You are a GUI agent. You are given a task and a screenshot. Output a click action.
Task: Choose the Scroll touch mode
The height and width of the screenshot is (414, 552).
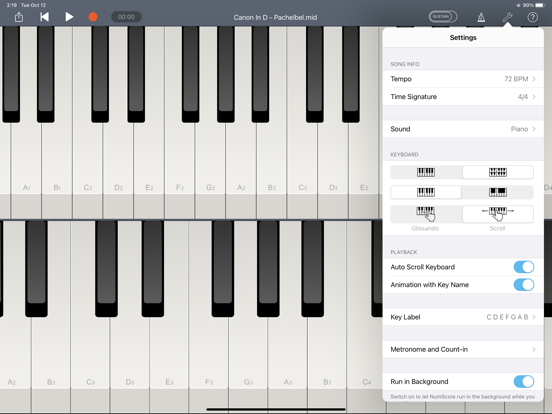(498, 214)
